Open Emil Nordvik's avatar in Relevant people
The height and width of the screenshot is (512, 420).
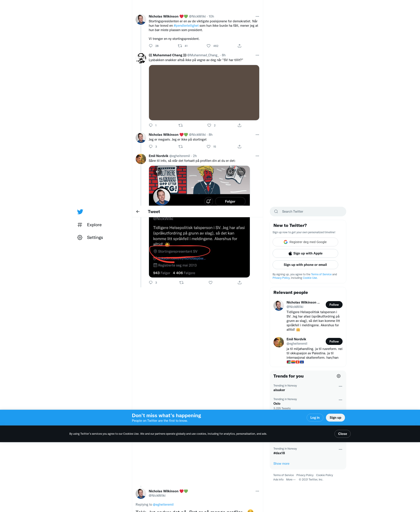(x=278, y=342)
